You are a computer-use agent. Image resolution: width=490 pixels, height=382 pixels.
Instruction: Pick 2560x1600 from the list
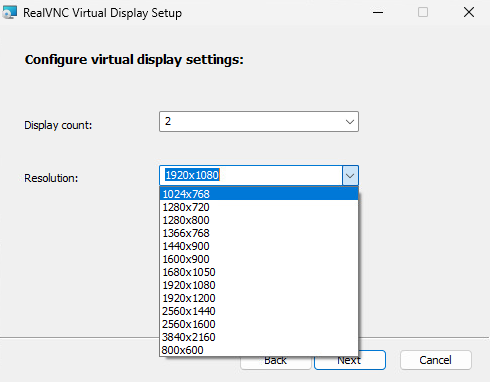pyautogui.click(x=259, y=324)
